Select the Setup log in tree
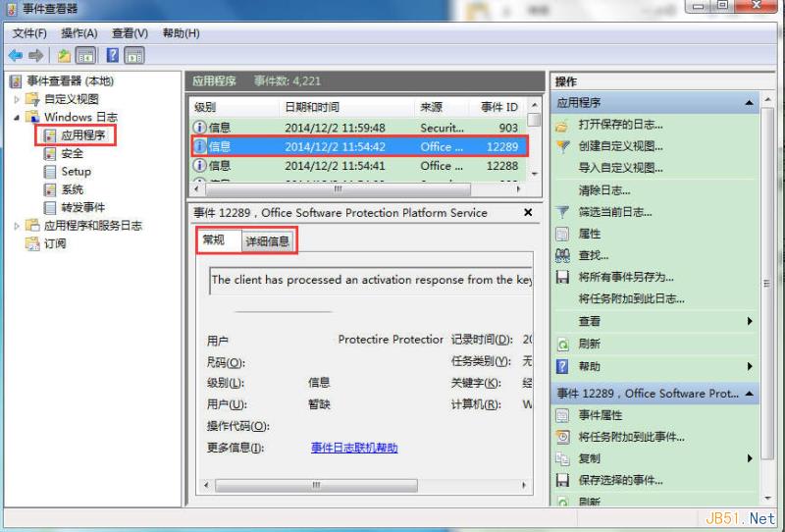This screenshot has height=532, width=785. click(x=77, y=172)
